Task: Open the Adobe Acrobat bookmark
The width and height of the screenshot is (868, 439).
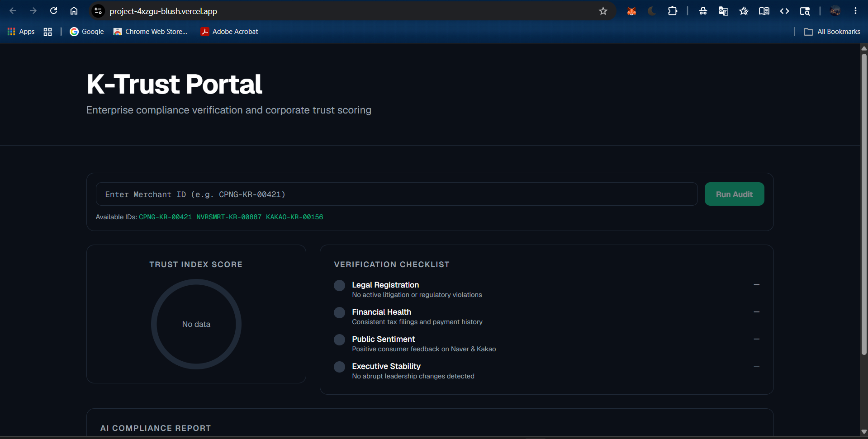Action: pos(229,32)
